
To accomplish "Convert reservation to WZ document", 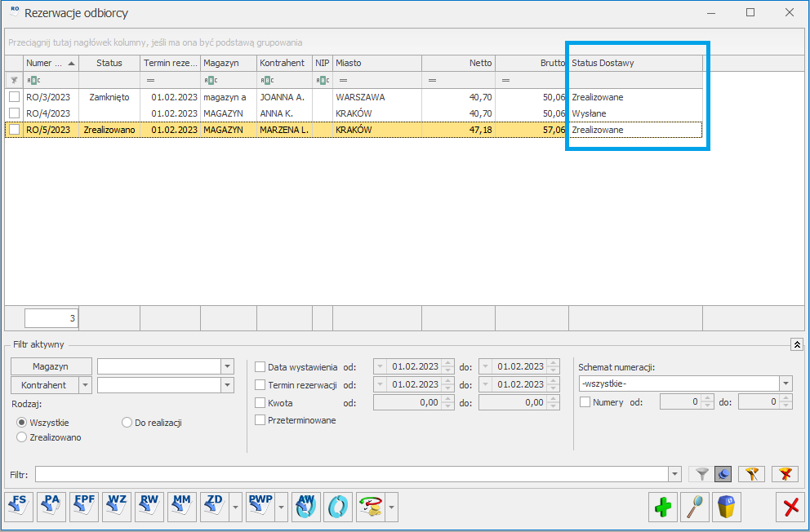I will pyautogui.click(x=117, y=507).
